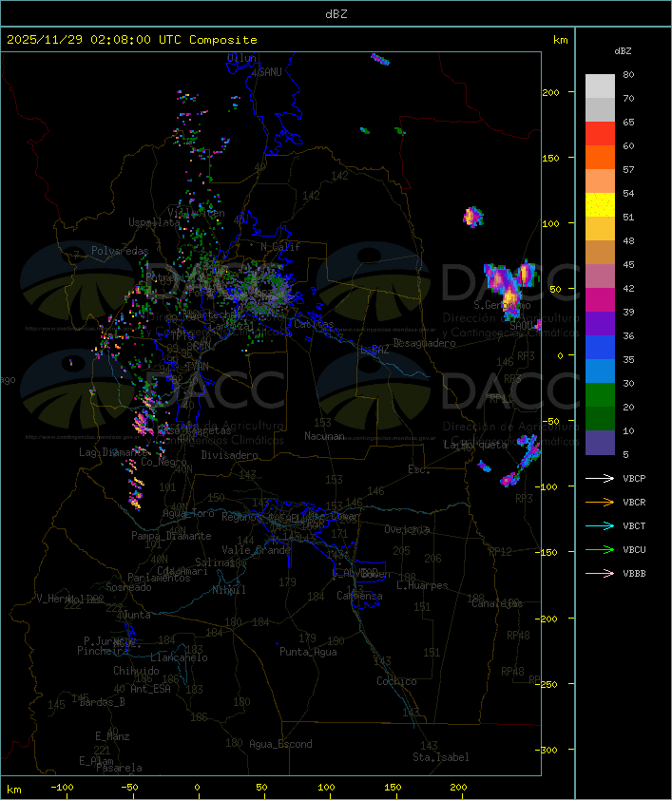Click the Valle_Grande place label
Viewport: 672px width, 800px height.
[x=257, y=550]
